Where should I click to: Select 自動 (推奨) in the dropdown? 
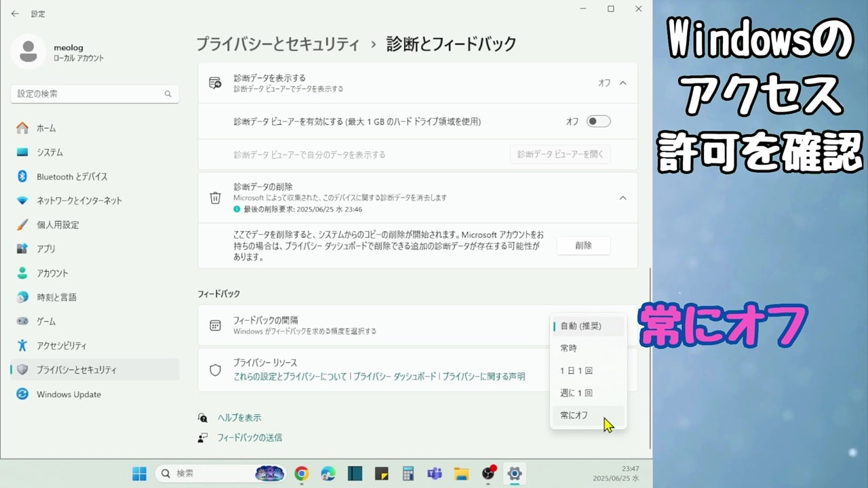click(x=588, y=326)
